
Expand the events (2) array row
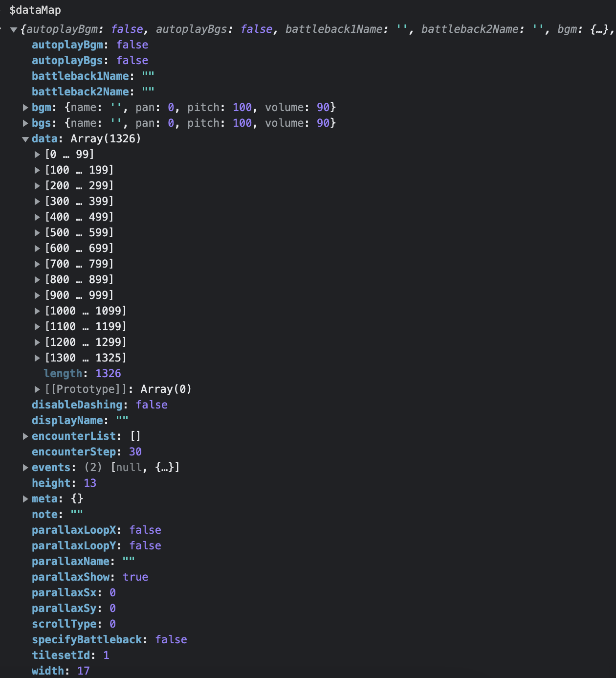tap(25, 468)
